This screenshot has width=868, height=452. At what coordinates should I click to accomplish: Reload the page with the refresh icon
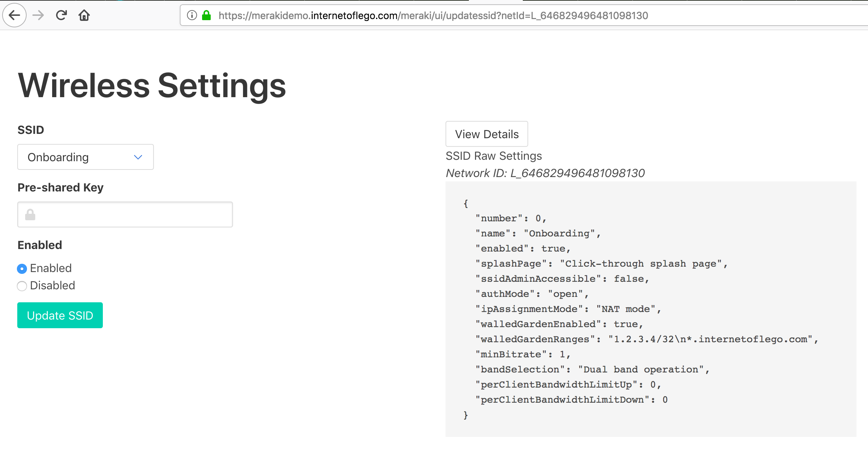click(61, 15)
